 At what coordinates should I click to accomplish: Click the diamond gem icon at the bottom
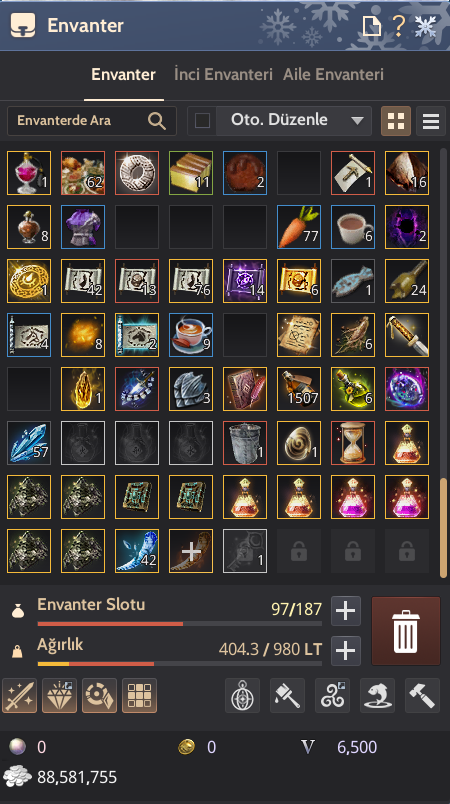(59, 695)
